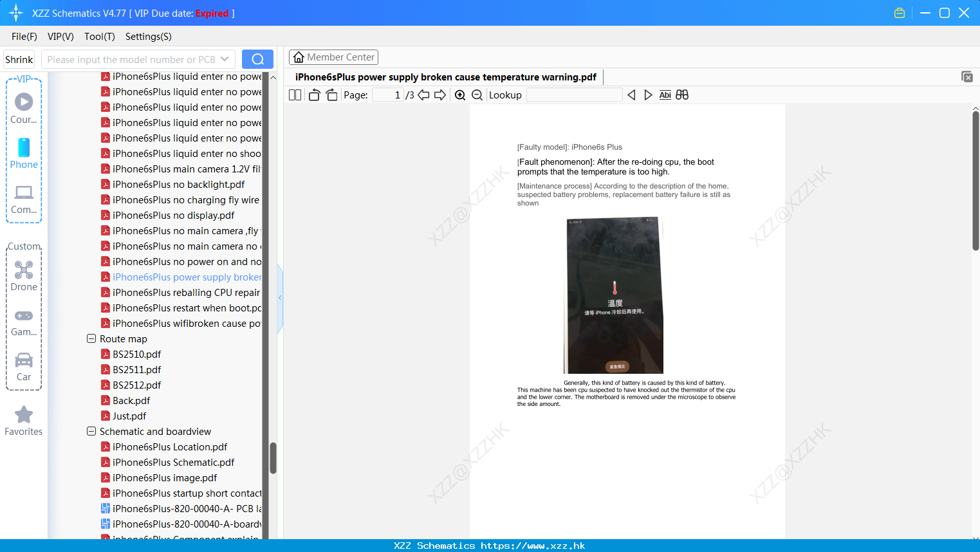
Task: Go to next page arrow
Action: [440, 95]
